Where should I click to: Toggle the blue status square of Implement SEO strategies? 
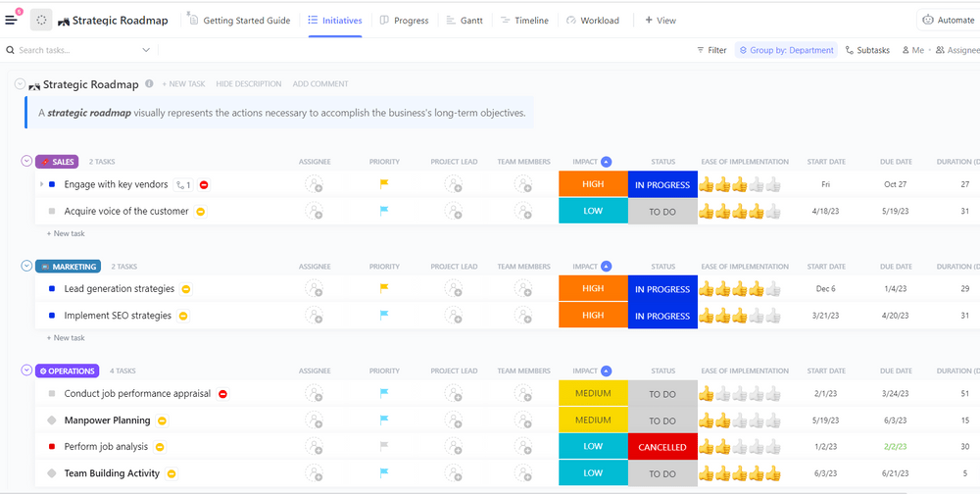point(52,316)
